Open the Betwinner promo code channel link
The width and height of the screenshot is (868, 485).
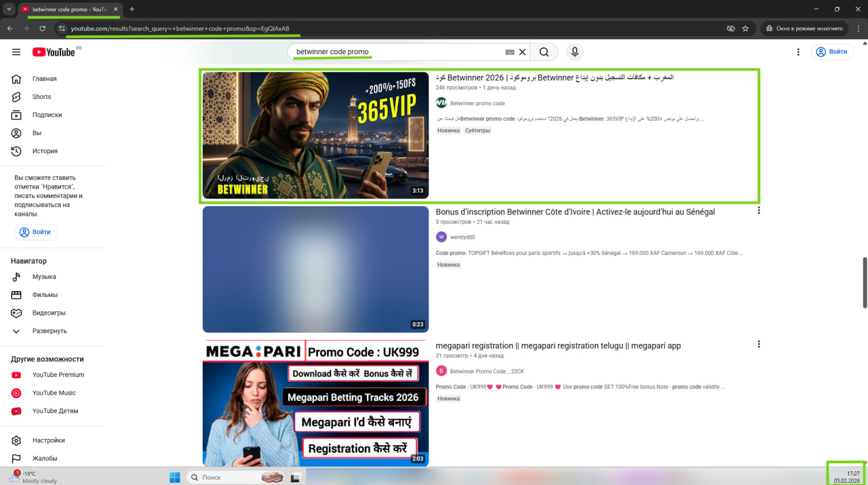tap(477, 104)
